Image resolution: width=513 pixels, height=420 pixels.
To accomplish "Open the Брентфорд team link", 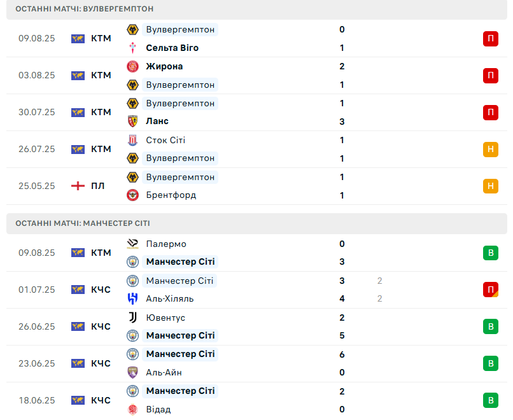I will click(171, 195).
